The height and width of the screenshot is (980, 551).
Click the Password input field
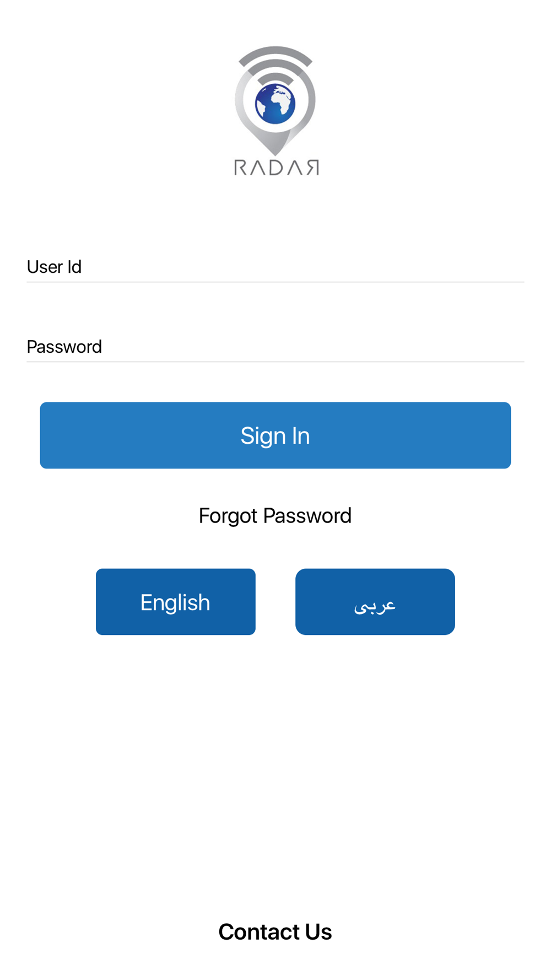pos(275,347)
